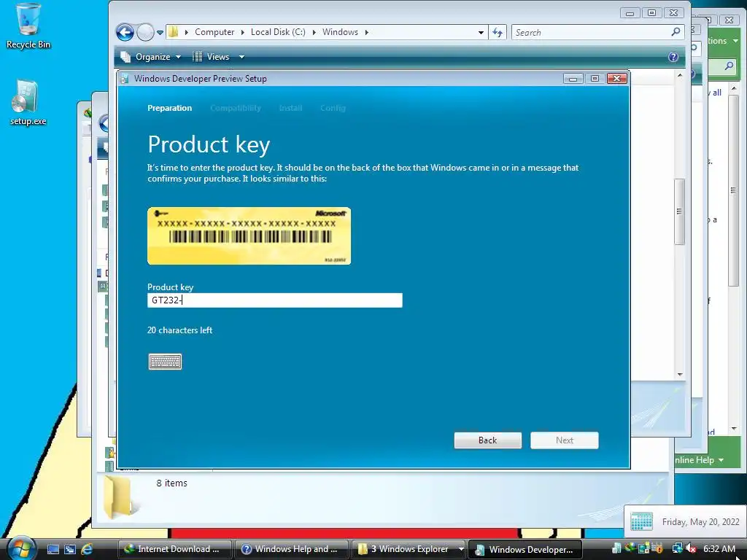Select the Compatibility step tab

[x=236, y=108]
